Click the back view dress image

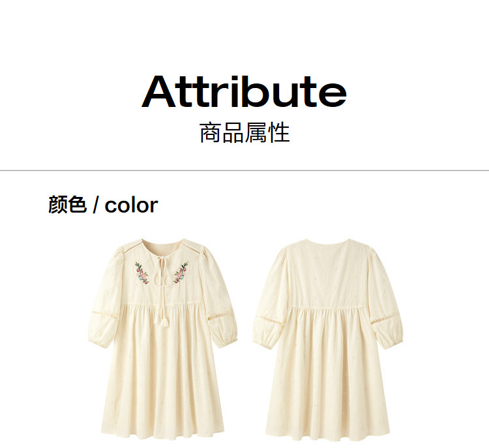(328, 339)
